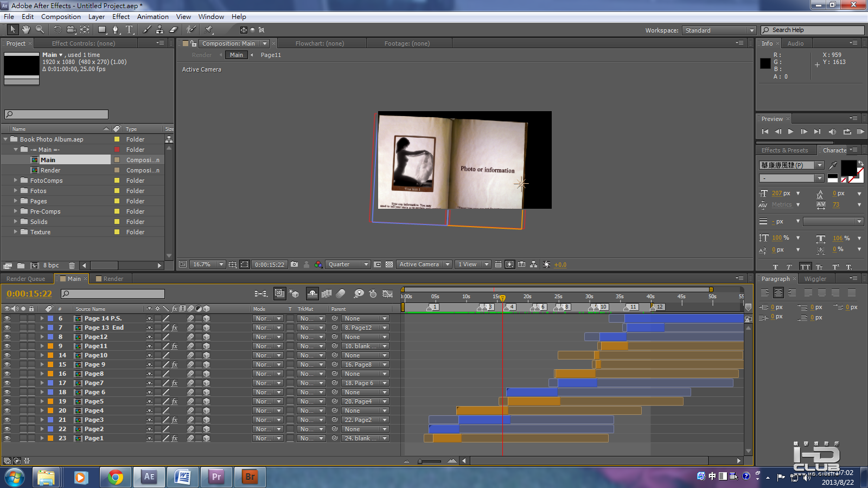Image resolution: width=868 pixels, height=488 pixels.
Task: Toggle transparency grid in composition viewer
Action: point(389,265)
